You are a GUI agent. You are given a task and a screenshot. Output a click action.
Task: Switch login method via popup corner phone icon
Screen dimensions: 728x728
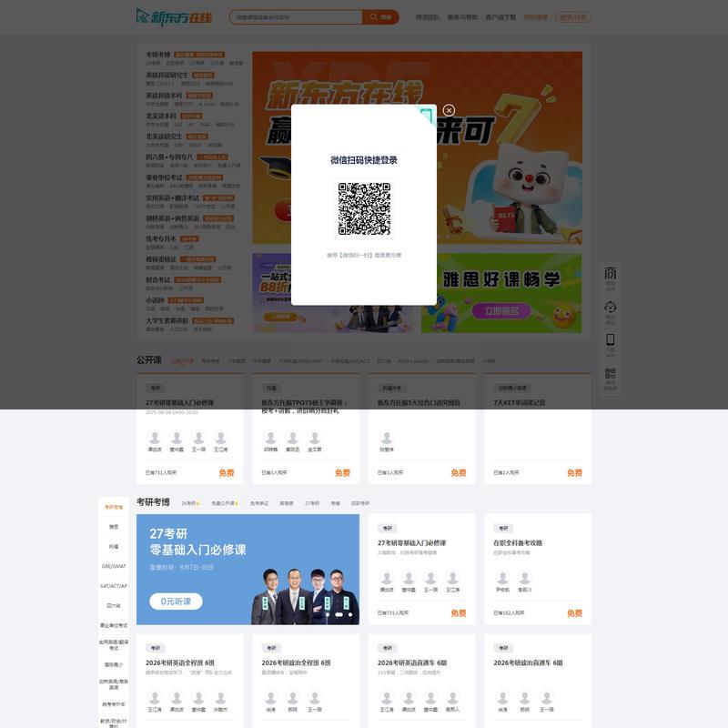426,116
